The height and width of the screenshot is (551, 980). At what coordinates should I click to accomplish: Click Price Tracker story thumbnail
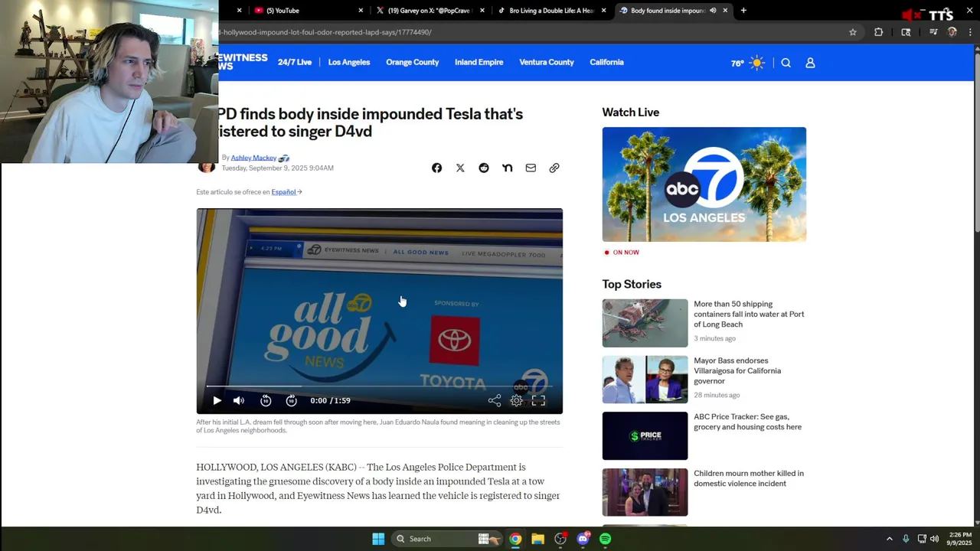pos(645,436)
